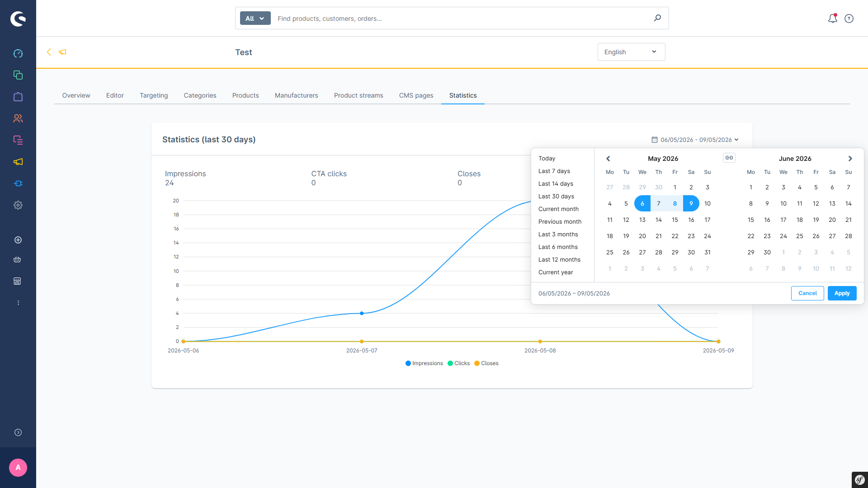
Task: Toggle the linked calendars chain icon
Action: pos(729,158)
